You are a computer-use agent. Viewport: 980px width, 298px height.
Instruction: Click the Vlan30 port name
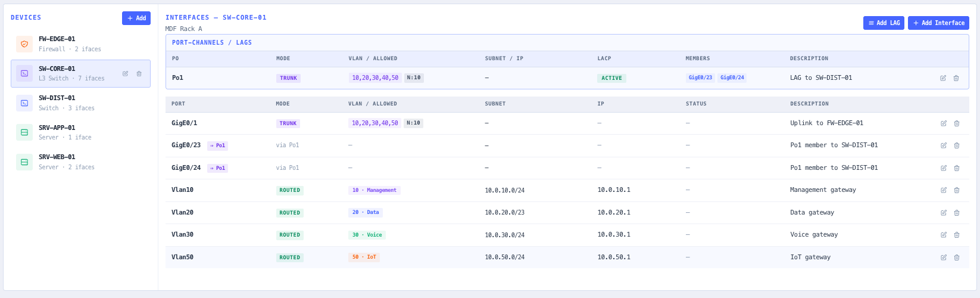(182, 235)
